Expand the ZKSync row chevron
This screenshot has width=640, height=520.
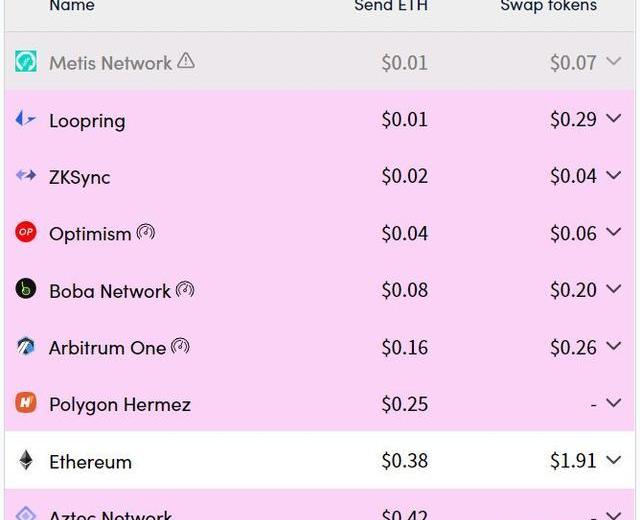coord(614,176)
